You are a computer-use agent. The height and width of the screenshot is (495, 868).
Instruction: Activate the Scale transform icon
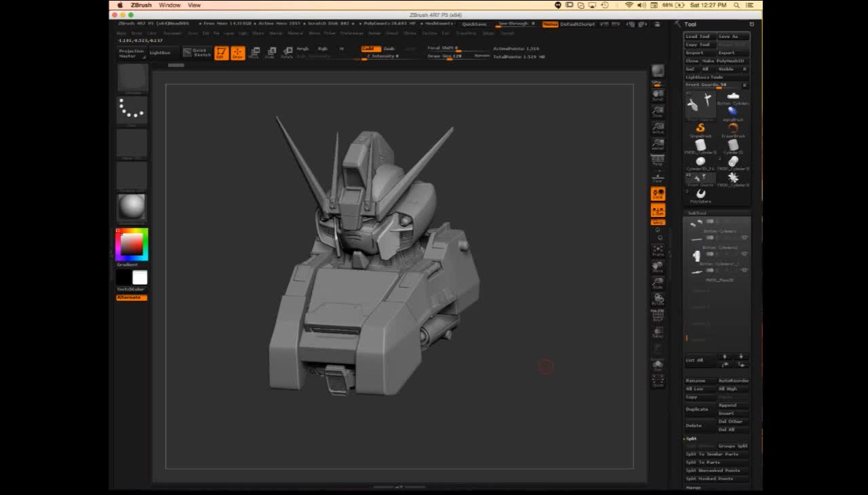pyautogui.click(x=271, y=53)
